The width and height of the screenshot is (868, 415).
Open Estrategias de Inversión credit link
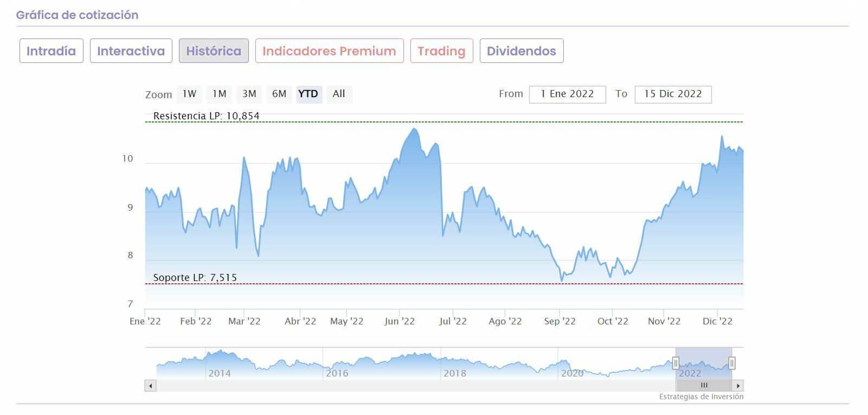click(701, 397)
